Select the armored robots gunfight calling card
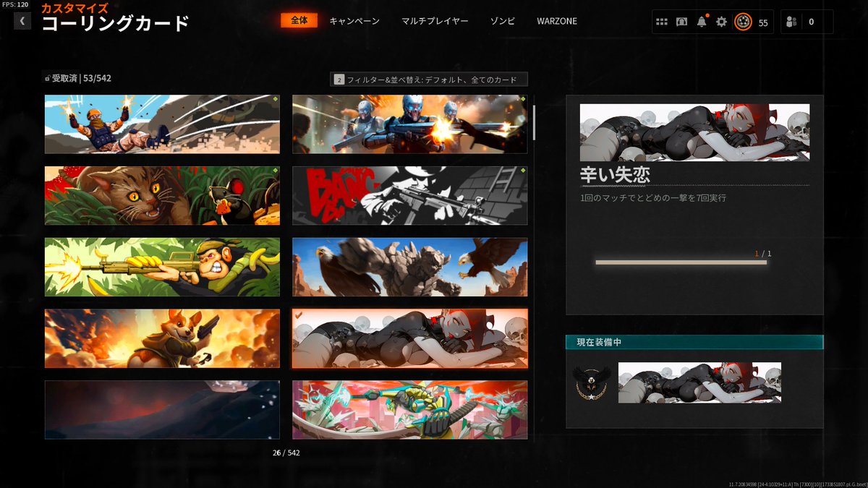Screen dimensions: 868x488 [x=410, y=124]
